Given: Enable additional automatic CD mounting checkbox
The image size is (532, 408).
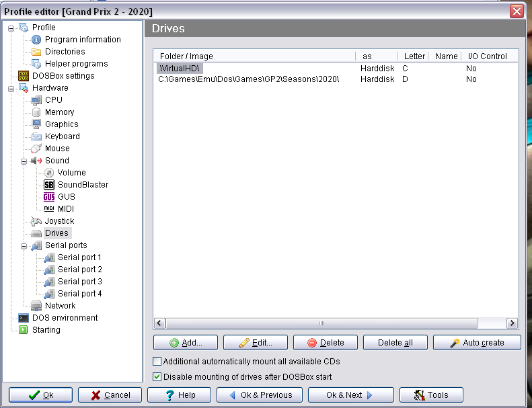Looking at the screenshot, I should (x=157, y=362).
